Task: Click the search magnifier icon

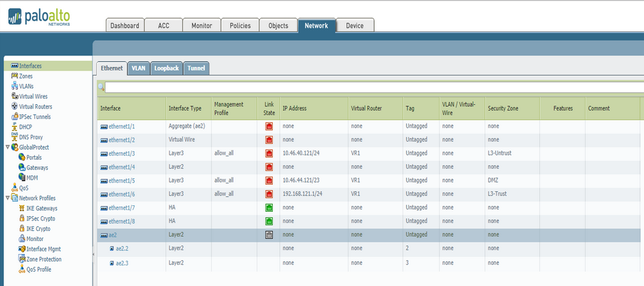Action: [x=101, y=88]
